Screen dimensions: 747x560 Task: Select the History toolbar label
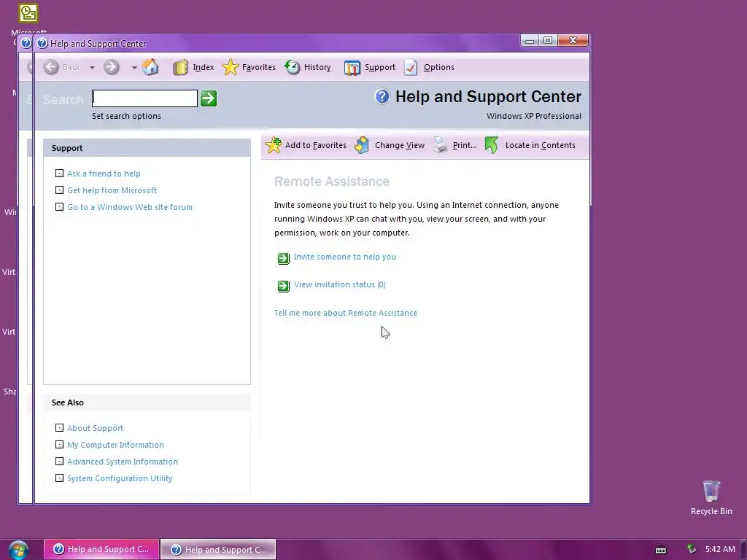coord(317,67)
